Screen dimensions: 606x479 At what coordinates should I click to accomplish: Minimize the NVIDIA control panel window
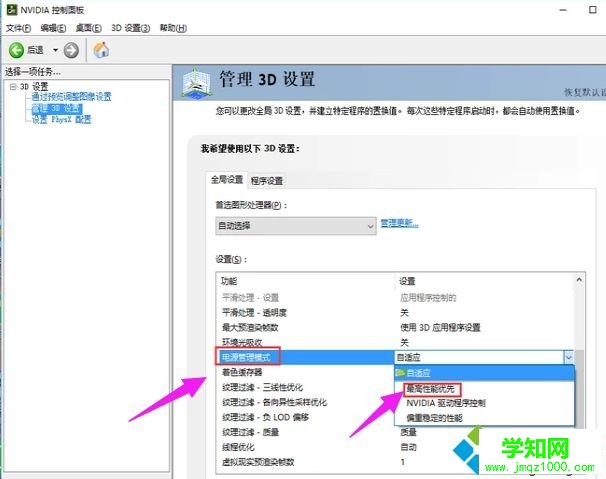563,10
